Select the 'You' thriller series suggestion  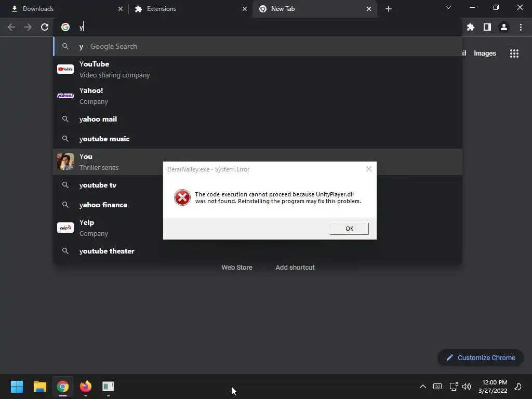[258, 162]
